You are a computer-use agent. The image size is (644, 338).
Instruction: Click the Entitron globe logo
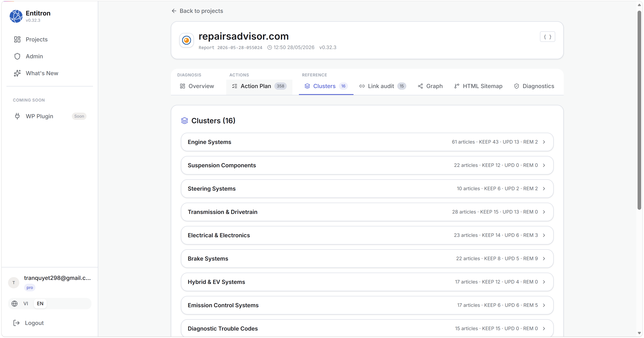16,16
